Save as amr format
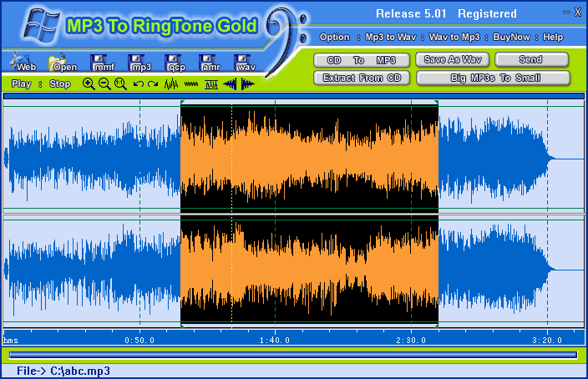This screenshot has width=588, height=379. 209,63
